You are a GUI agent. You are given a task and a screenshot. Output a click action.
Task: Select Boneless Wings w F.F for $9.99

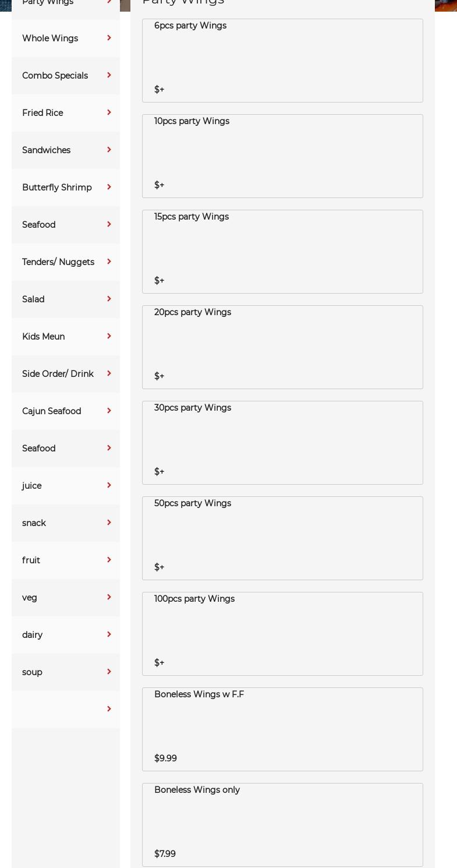tap(282, 729)
